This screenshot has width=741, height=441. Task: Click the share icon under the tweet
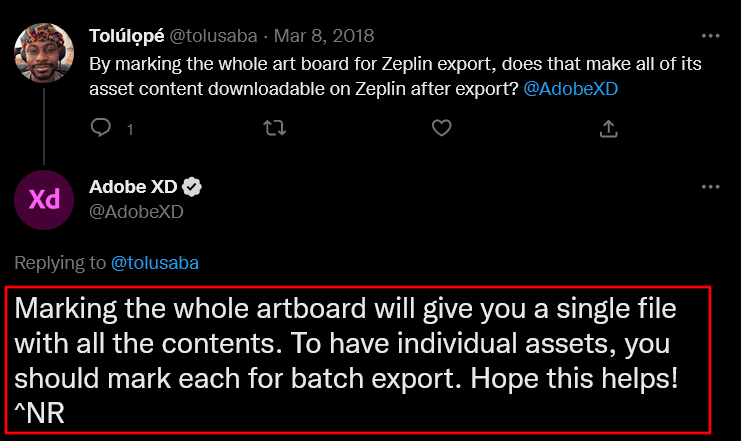click(608, 128)
